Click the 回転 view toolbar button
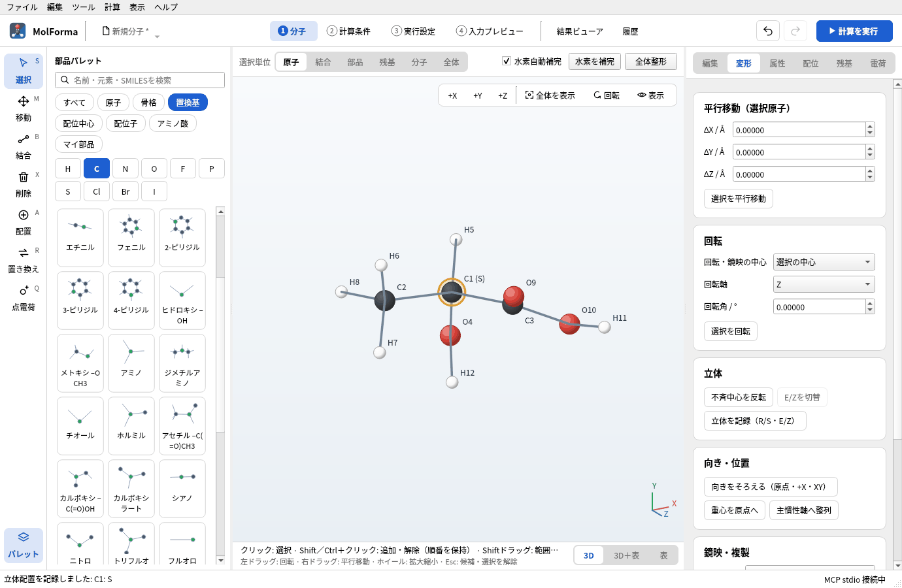902x588 pixels. click(607, 95)
